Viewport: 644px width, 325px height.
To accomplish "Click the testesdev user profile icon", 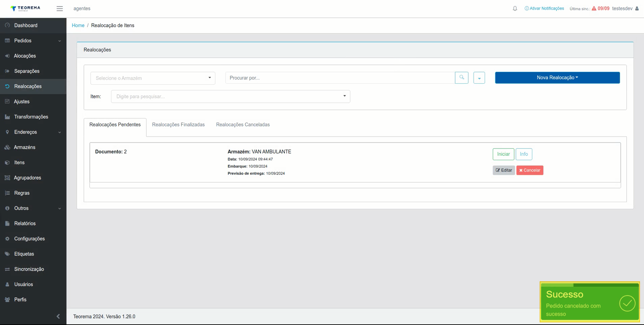I will [637, 8].
